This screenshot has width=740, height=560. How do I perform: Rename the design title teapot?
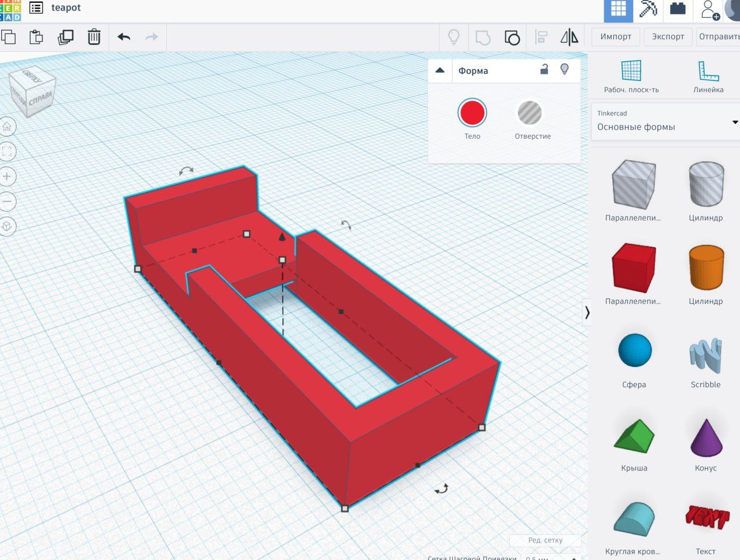pyautogui.click(x=66, y=8)
